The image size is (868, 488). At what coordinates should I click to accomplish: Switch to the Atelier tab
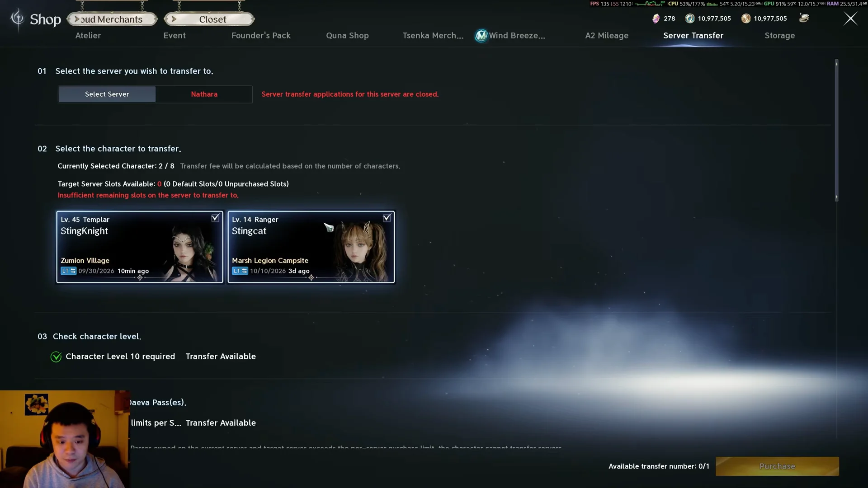88,36
